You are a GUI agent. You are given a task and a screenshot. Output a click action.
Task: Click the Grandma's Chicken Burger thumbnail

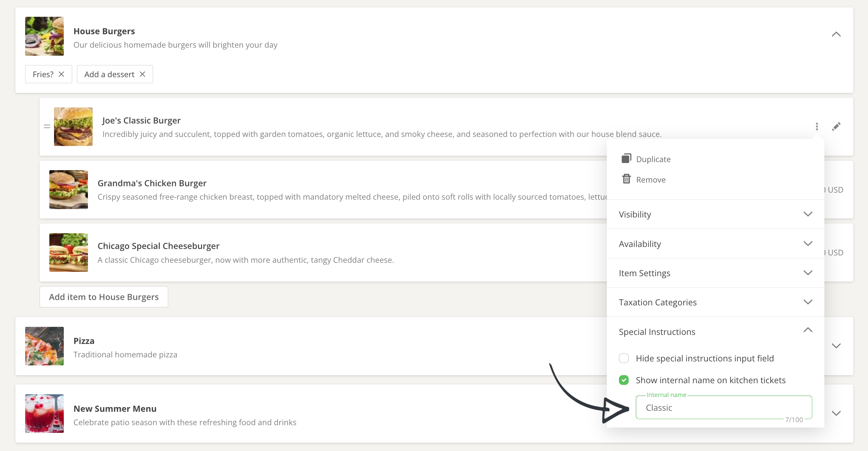click(68, 189)
